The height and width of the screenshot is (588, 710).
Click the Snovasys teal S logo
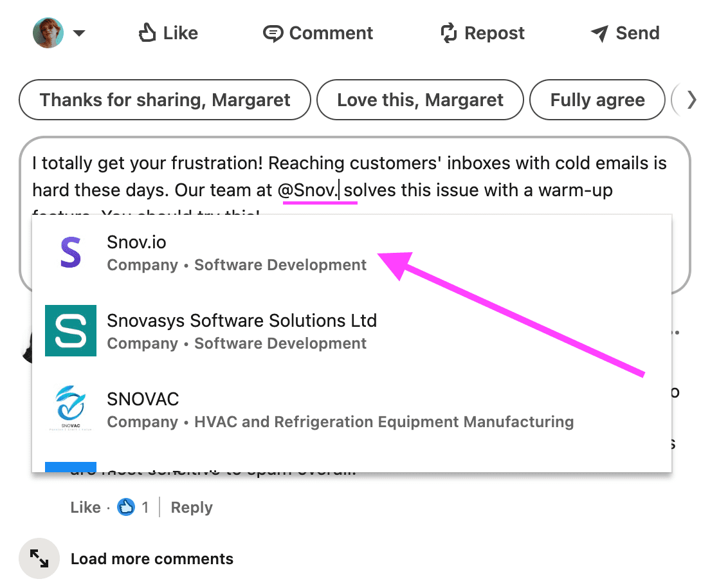tap(71, 331)
